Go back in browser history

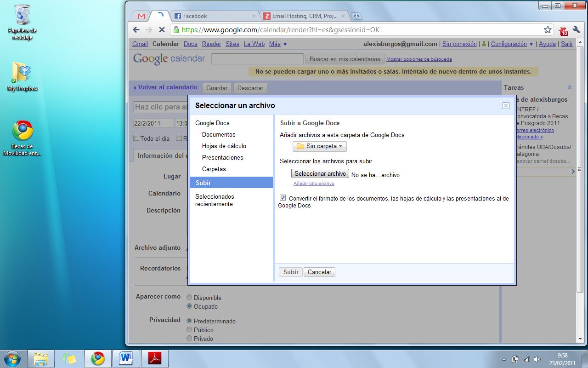pos(136,29)
